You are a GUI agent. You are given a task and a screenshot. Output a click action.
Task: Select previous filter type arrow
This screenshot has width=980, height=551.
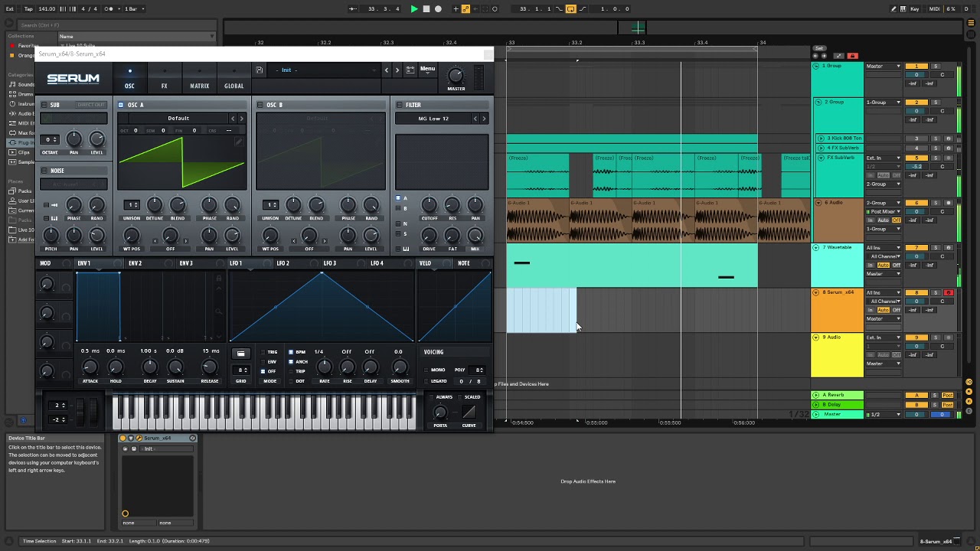tap(475, 119)
